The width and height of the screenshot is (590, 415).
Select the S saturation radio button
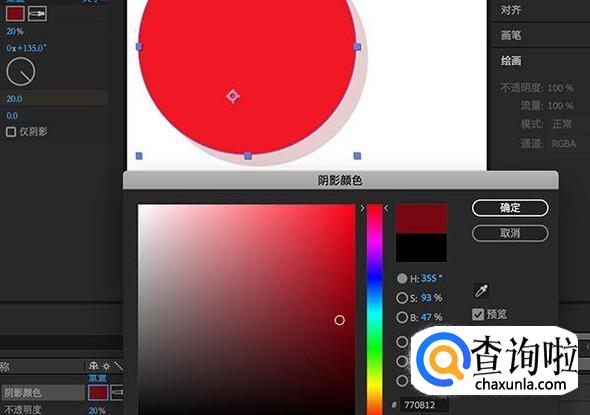tap(402, 298)
